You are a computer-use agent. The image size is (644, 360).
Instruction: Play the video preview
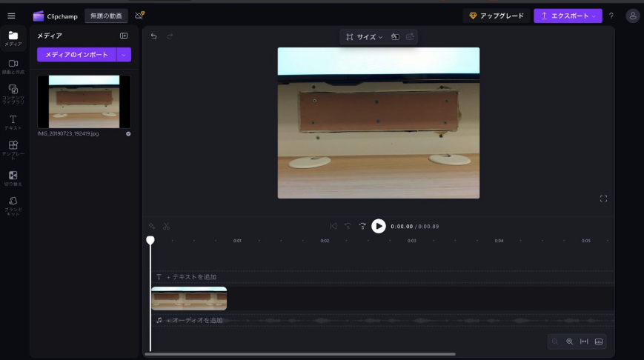[378, 226]
